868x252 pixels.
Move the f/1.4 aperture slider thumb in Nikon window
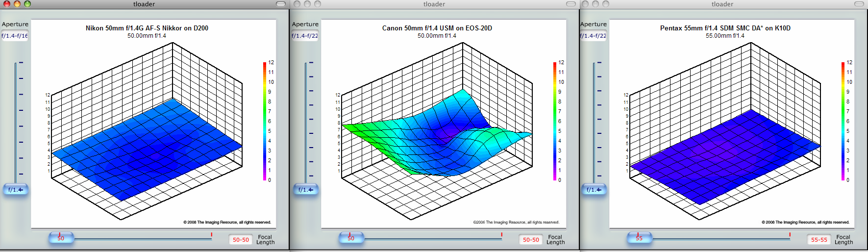15,190
